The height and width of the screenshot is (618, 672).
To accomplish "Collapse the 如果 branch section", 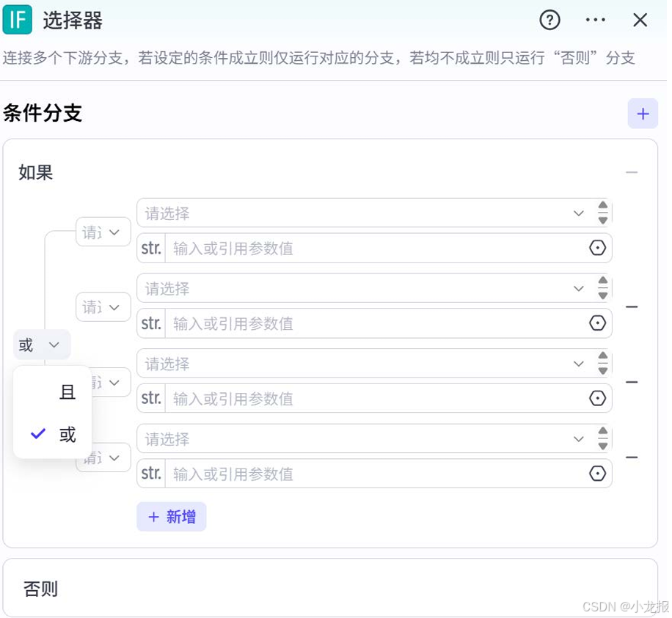I will 632,172.
